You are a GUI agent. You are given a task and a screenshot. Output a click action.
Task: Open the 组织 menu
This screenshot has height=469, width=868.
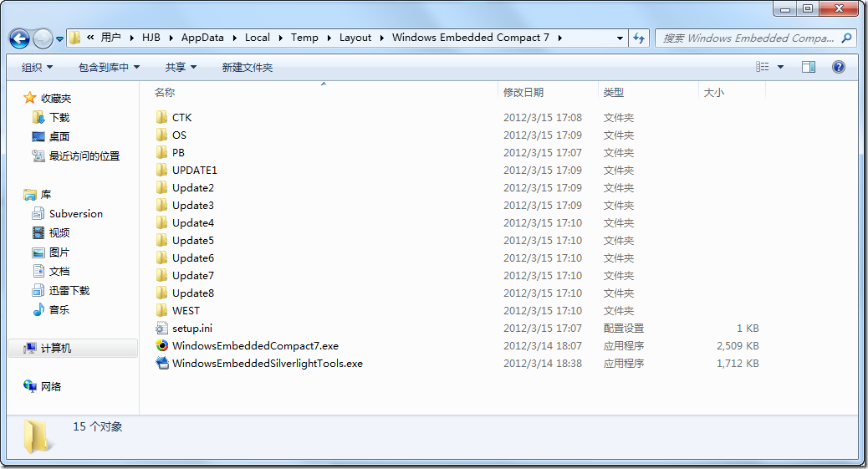37,67
